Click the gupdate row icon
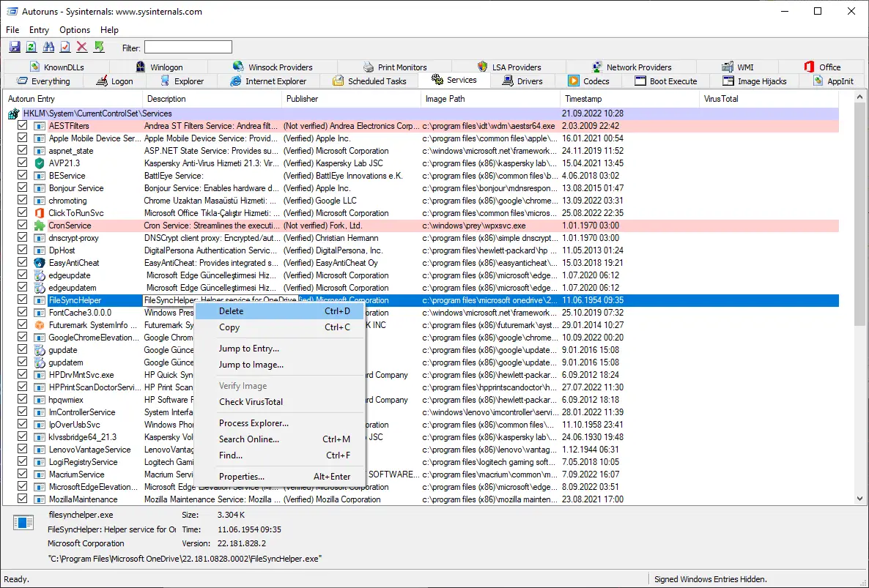Image resolution: width=869 pixels, height=588 pixels. click(x=40, y=350)
